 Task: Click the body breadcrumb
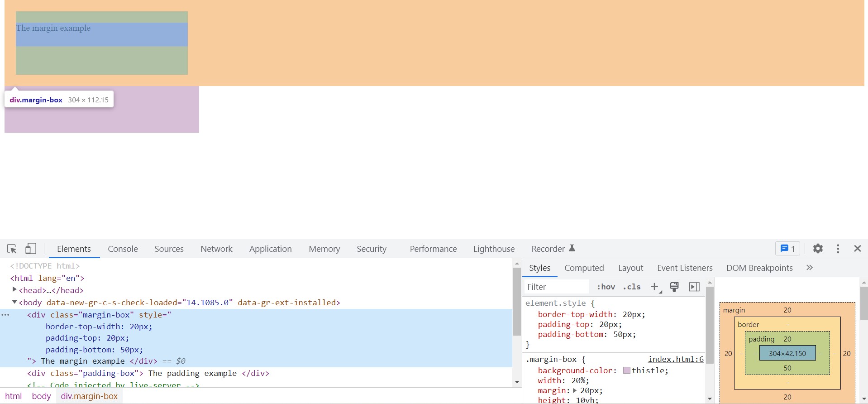point(41,396)
